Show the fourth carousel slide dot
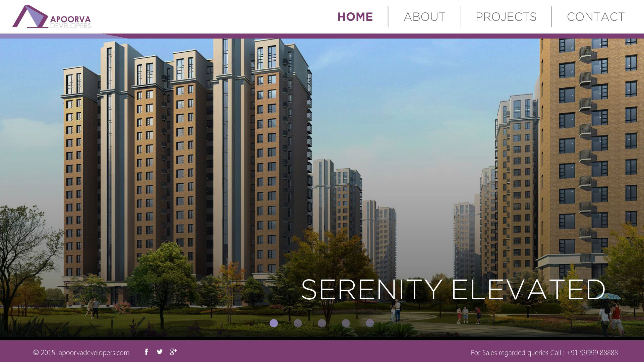644x362 pixels. coord(346,323)
